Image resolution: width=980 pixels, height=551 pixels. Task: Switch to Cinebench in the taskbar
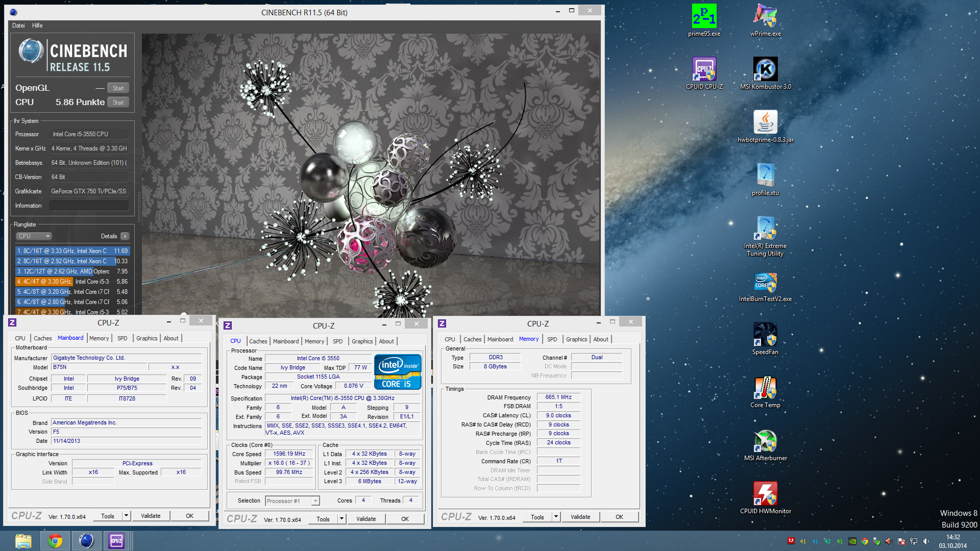click(x=86, y=541)
